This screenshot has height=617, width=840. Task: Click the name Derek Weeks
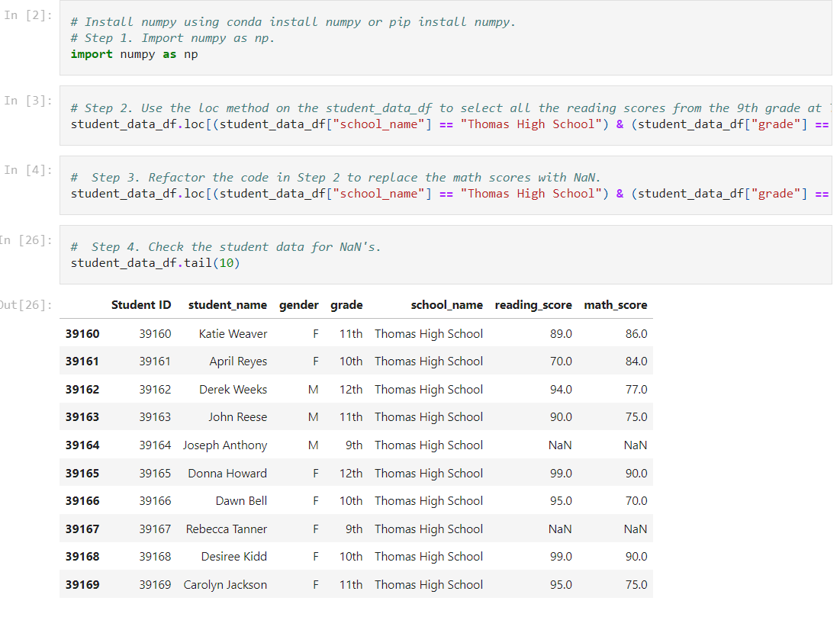tap(233, 390)
